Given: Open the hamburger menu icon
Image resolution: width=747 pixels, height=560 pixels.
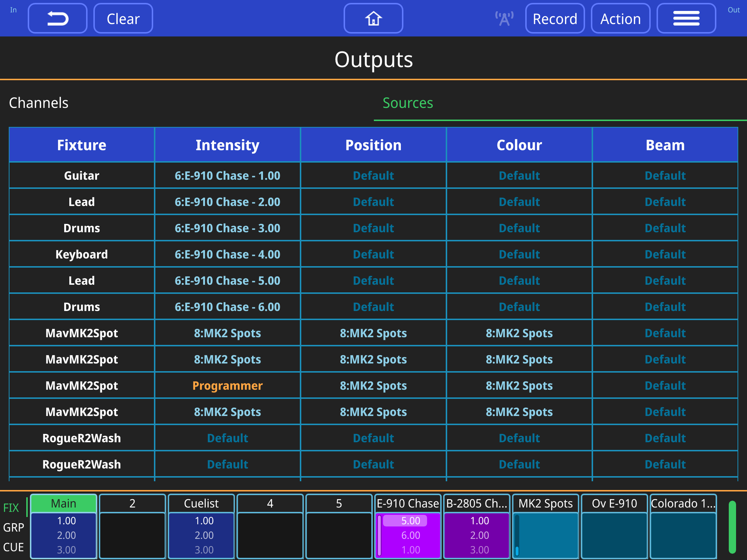Looking at the screenshot, I should coord(686,18).
